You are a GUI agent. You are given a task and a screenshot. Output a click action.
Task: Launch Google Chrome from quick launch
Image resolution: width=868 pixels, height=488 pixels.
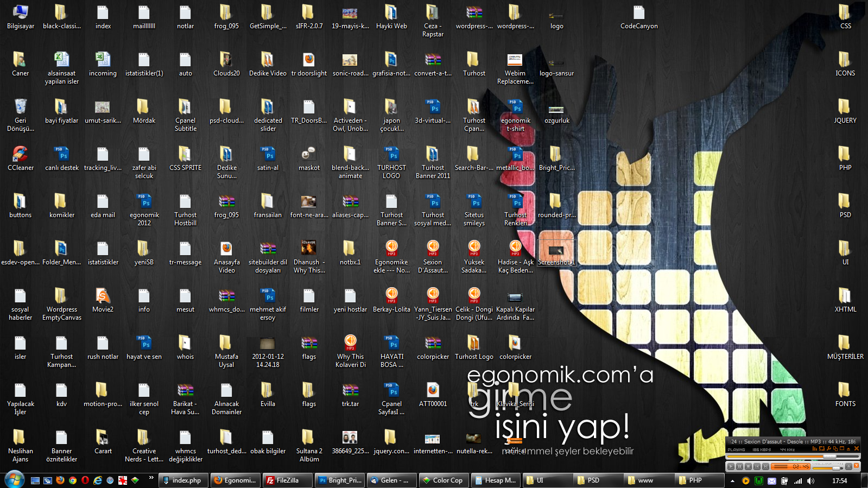pos(72,480)
